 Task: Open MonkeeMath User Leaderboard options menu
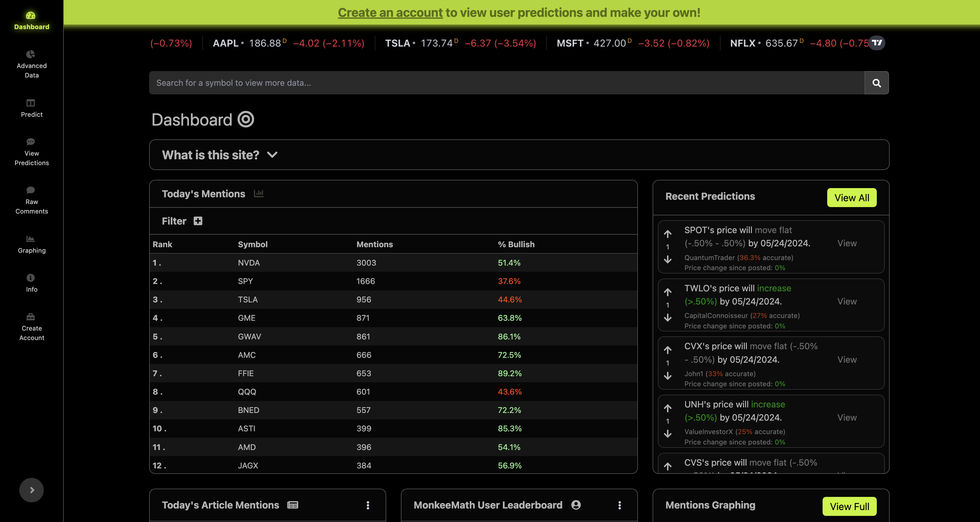[619, 505]
